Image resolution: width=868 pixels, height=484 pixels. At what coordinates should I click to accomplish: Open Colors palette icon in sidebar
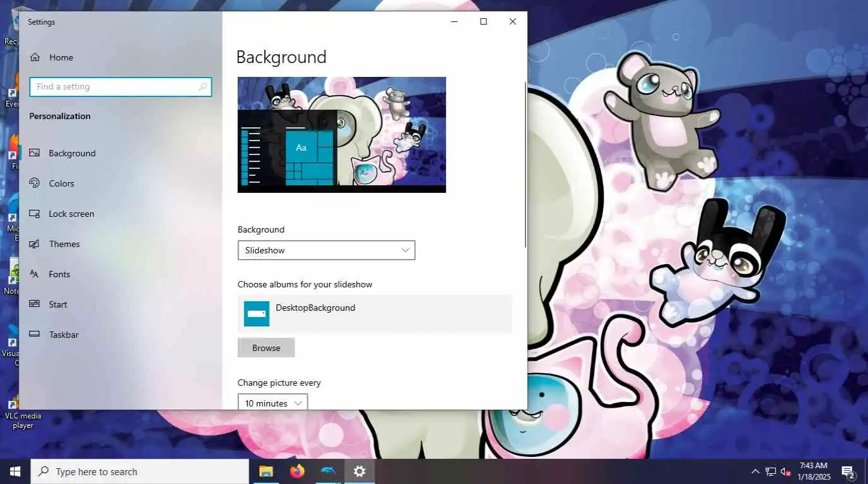pos(35,183)
